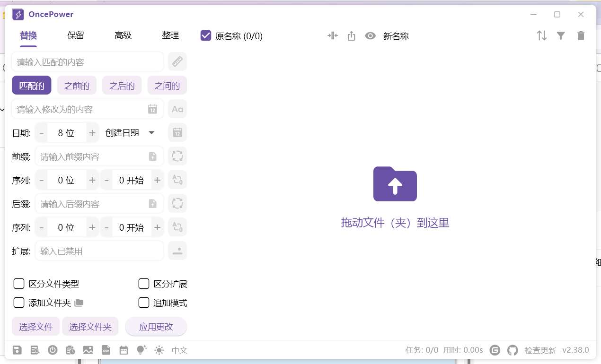The height and width of the screenshot is (364, 601).
Task: Click the trash icon to clear file list
Action: 581,36
